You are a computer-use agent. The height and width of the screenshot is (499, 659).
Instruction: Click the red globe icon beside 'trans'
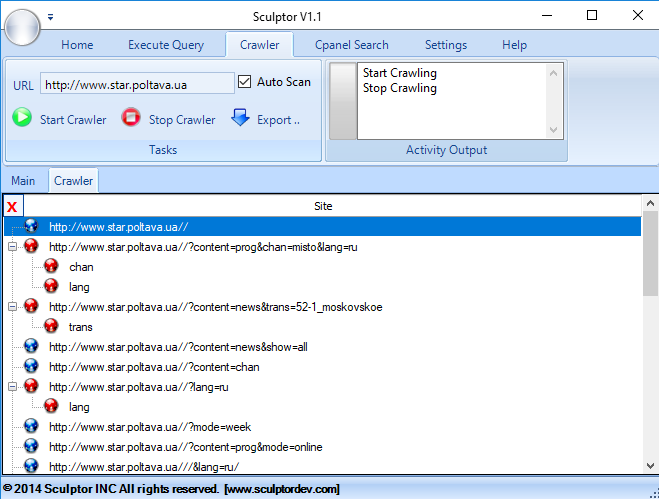tap(52, 327)
